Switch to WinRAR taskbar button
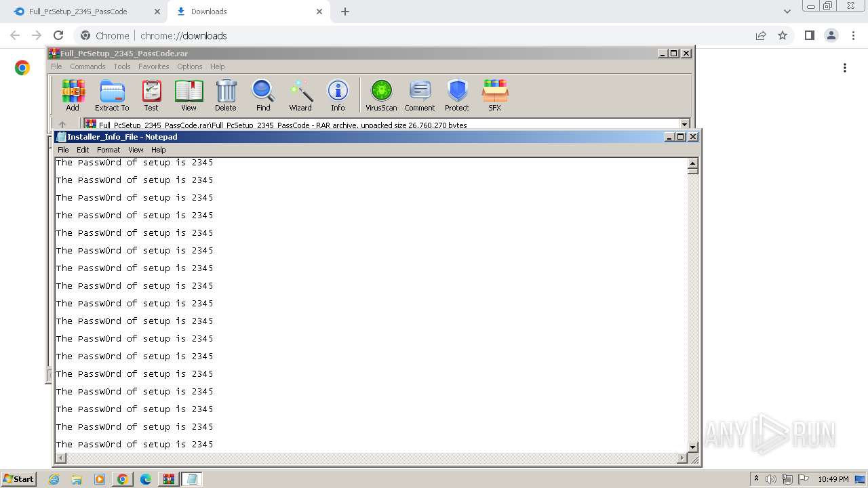 168,479
